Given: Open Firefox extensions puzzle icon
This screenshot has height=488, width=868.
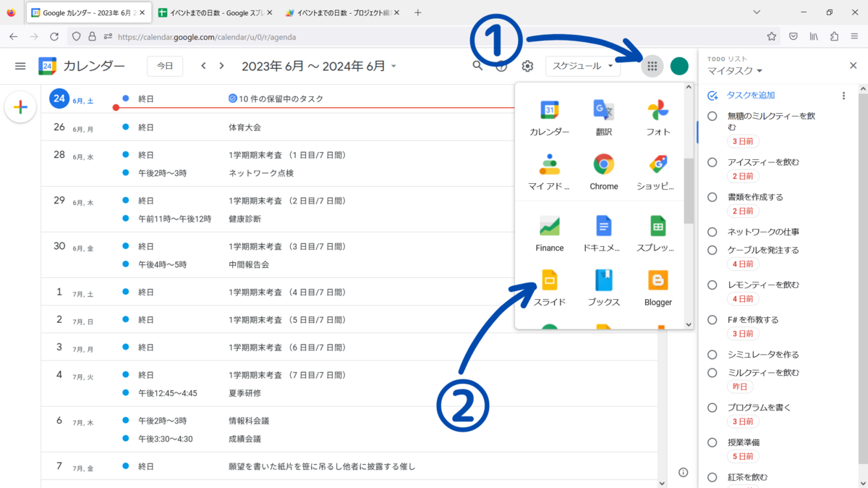Looking at the screenshot, I should [x=834, y=36].
